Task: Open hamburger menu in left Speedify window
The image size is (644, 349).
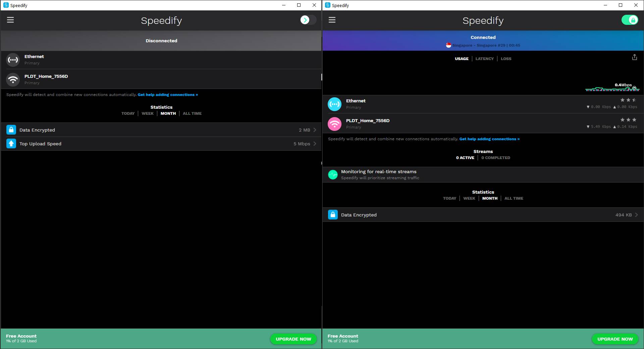Action: pyautogui.click(x=10, y=20)
